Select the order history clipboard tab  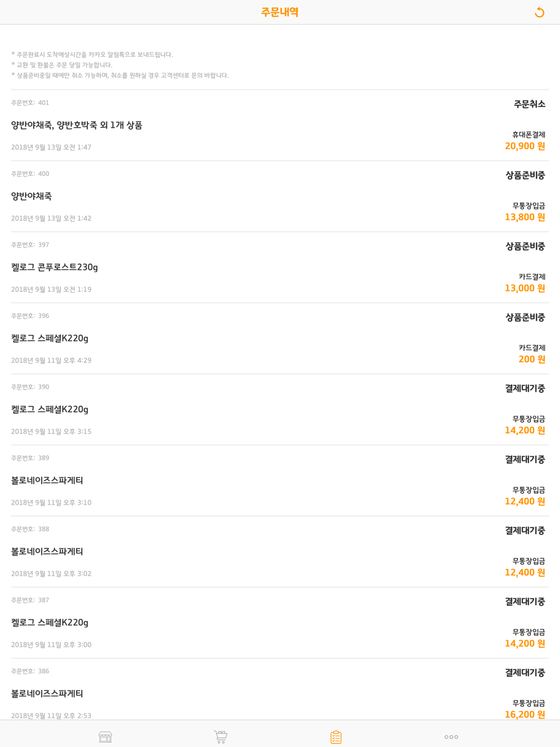pyautogui.click(x=336, y=737)
